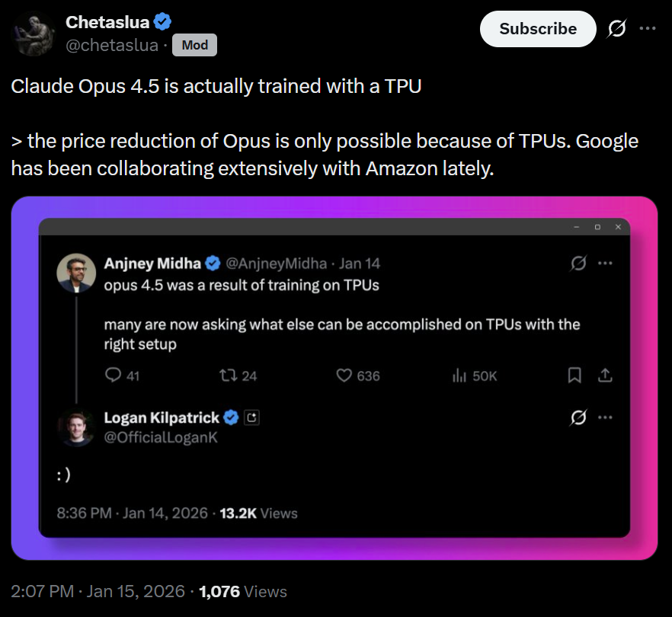Click the reply icon with 41 replies
Screen dimensions: 672x617
(x=114, y=375)
